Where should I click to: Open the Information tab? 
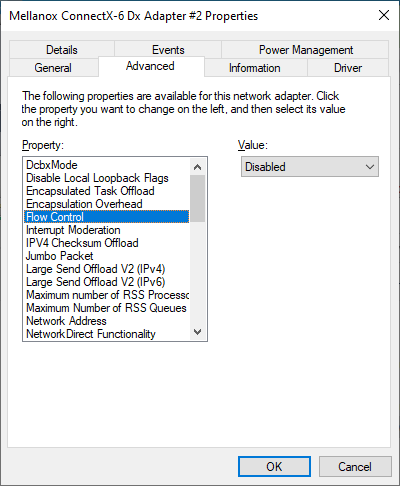(x=255, y=68)
